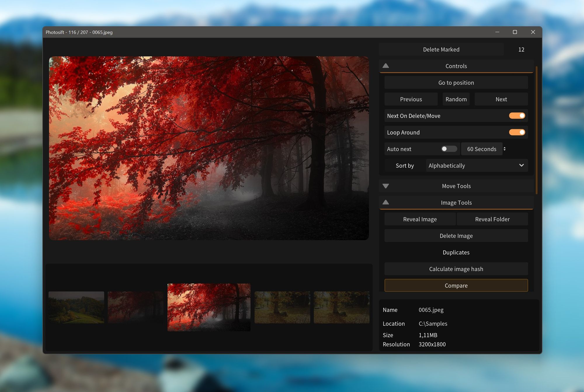This screenshot has height=392, width=584.
Task: Click Reveal Image button
Action: click(420, 219)
